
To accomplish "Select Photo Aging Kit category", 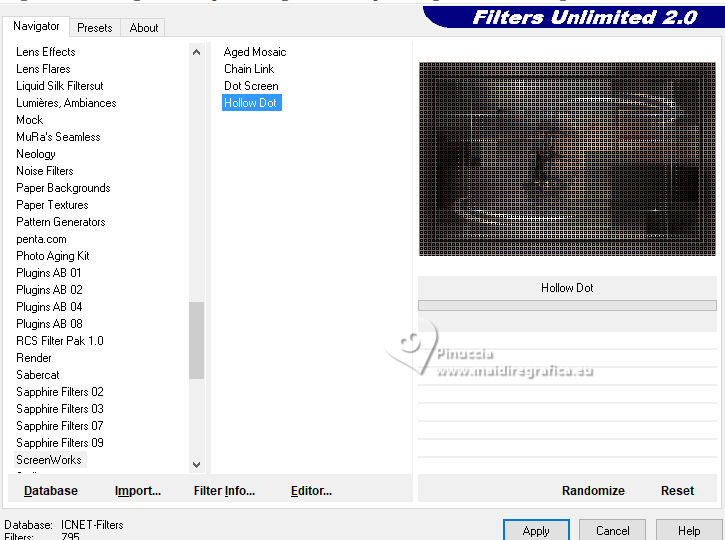I will coord(53,256).
